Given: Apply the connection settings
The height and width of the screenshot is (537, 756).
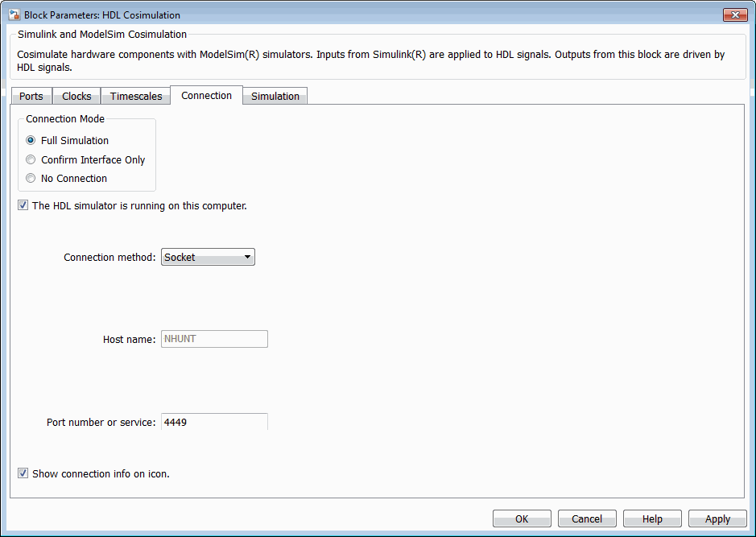Looking at the screenshot, I should click(x=717, y=518).
